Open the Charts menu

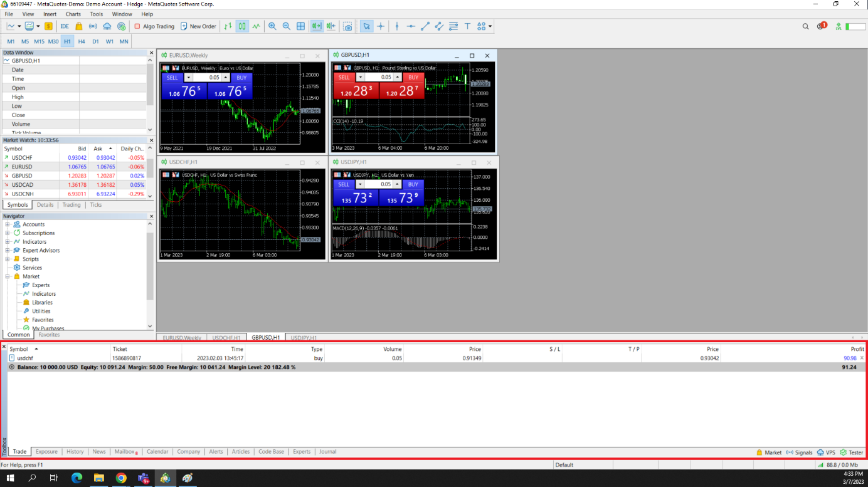tap(73, 14)
